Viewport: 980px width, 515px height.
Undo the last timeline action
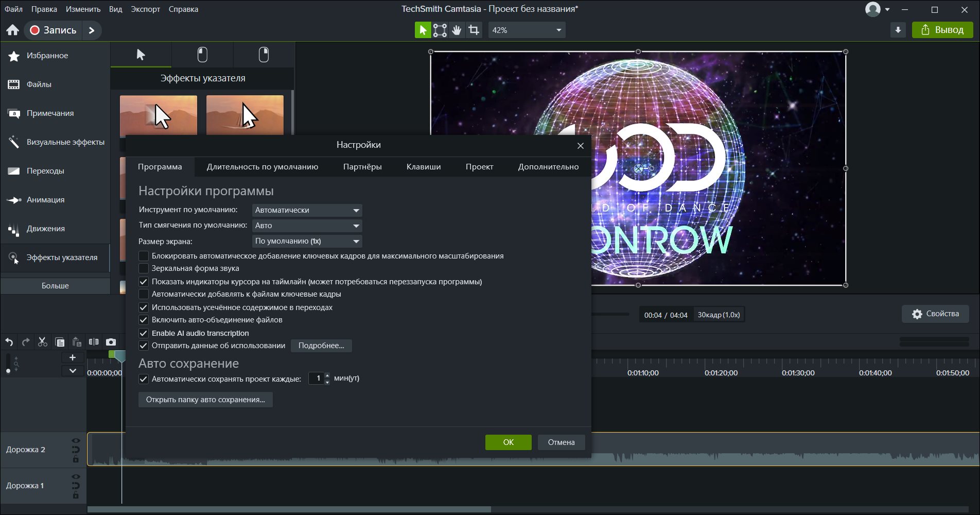9,342
